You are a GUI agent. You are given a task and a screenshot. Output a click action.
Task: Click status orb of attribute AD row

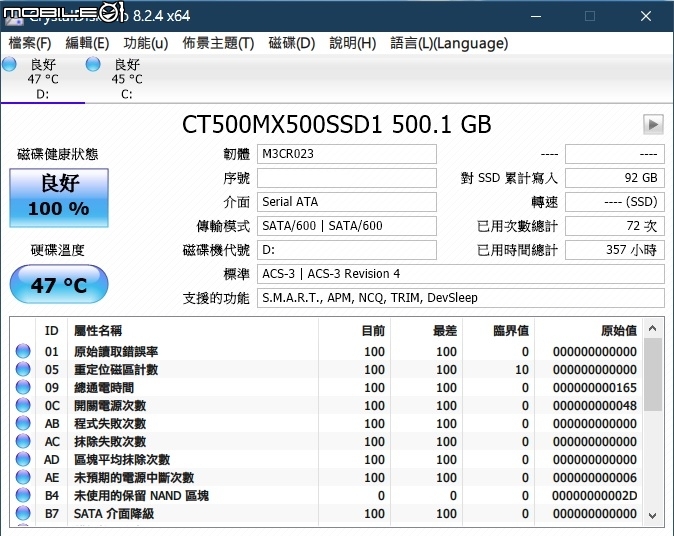click(23, 459)
